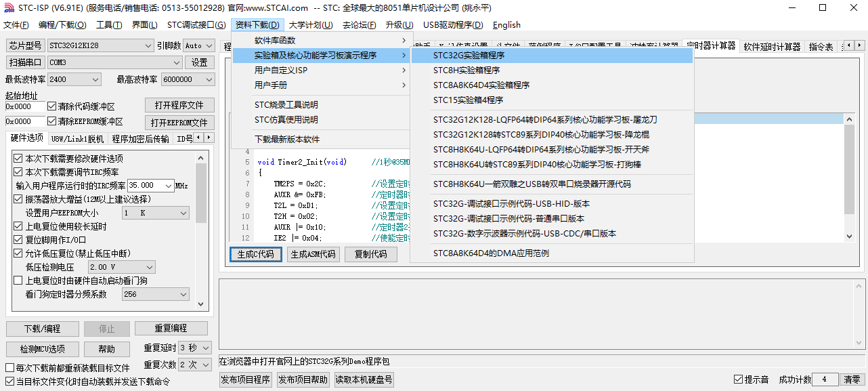Screen dimensions: 868x391
Task: Open the 打狗棒 core learning board demo
Action: pos(552,165)
